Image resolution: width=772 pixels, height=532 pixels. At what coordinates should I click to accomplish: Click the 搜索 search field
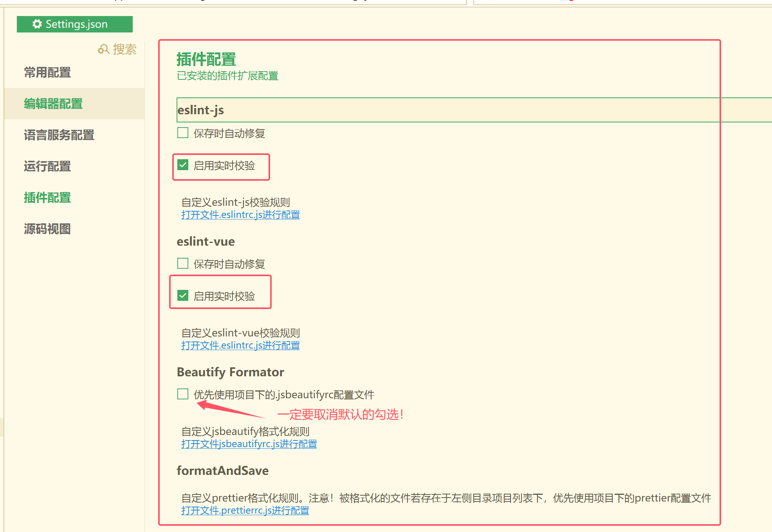pos(124,49)
